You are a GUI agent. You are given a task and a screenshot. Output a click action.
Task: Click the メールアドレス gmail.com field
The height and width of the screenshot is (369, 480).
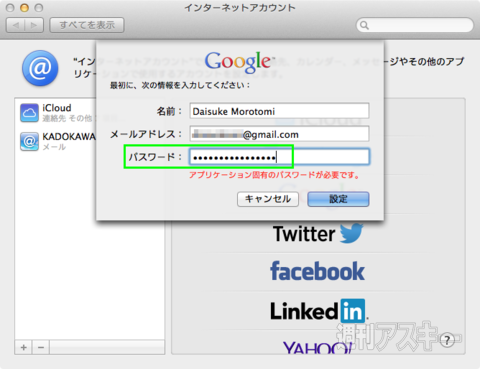(279, 134)
